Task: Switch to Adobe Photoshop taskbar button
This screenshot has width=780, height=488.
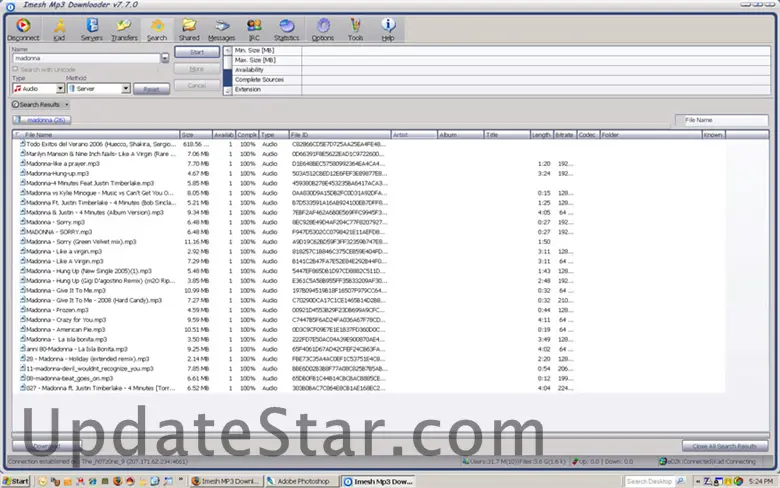Action: coord(301,481)
